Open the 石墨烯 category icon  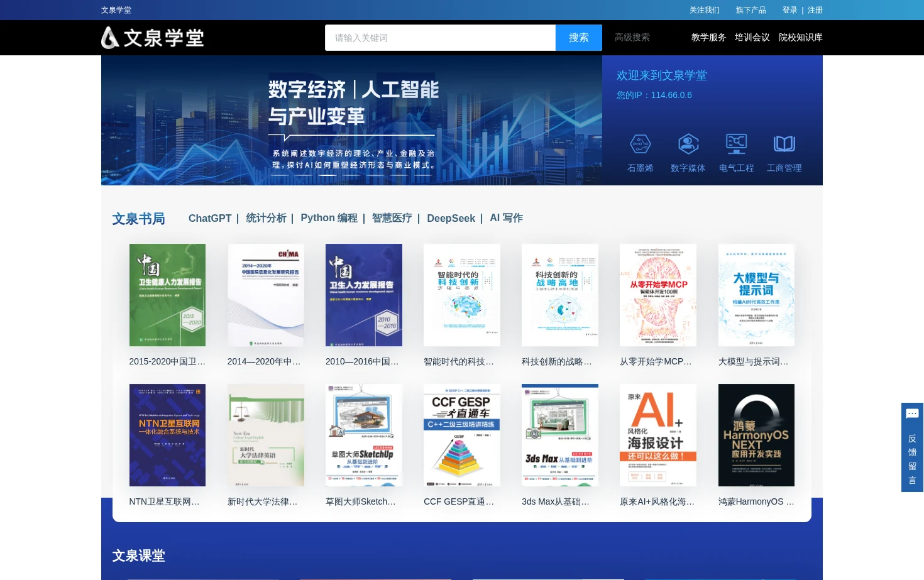[641, 145]
